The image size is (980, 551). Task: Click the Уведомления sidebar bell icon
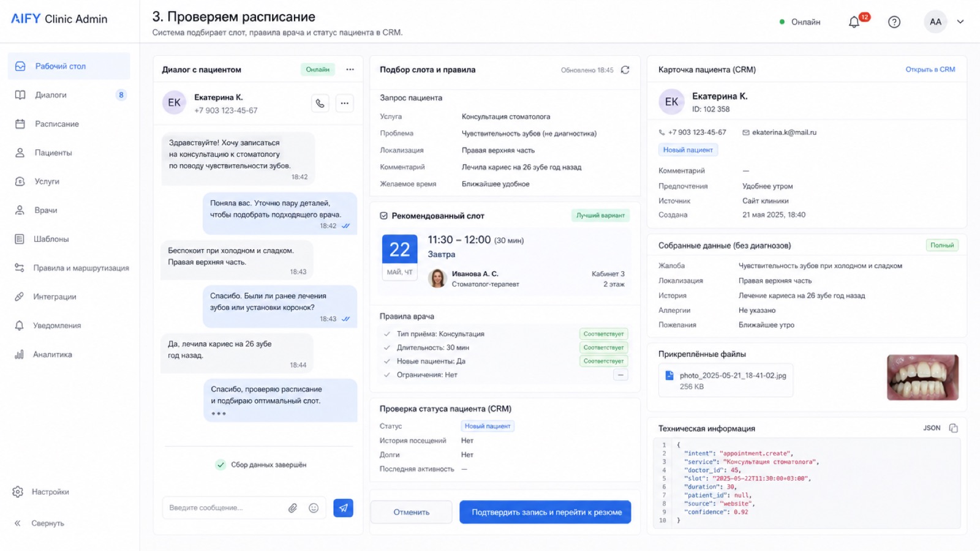point(20,325)
